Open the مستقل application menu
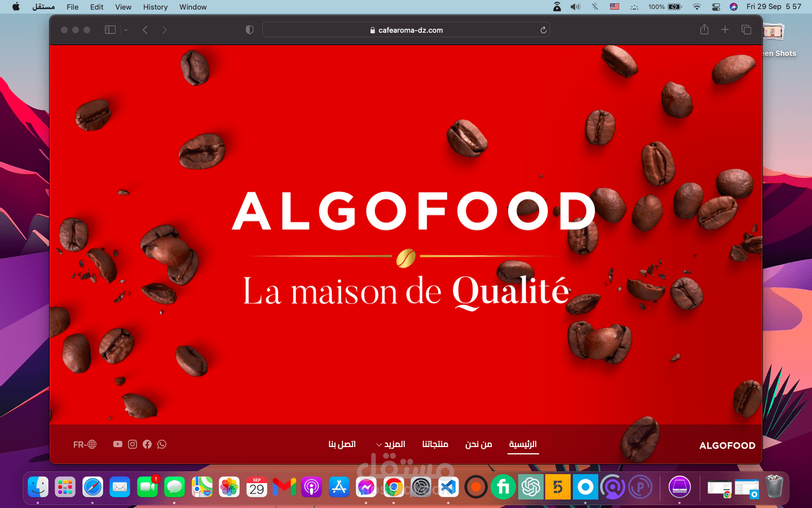This screenshot has height=508, width=812. (x=43, y=7)
